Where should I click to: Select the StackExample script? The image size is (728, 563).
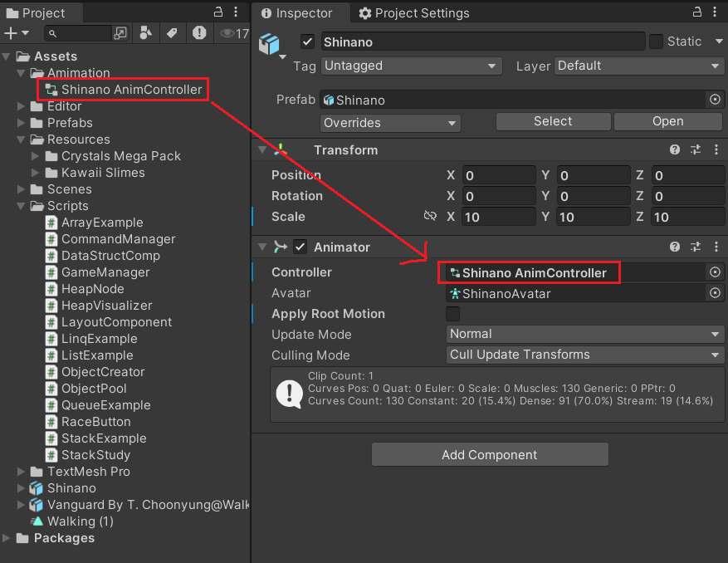click(x=96, y=438)
